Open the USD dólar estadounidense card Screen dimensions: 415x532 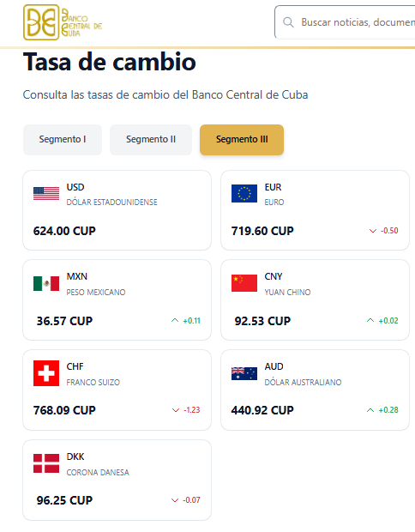pyautogui.click(x=117, y=210)
